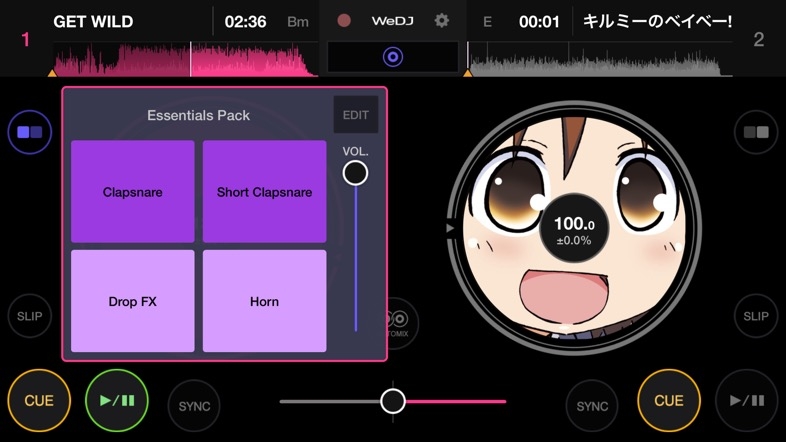Hit the deck 2 CUE button
Screen dimensions: 786x442
[x=669, y=400]
